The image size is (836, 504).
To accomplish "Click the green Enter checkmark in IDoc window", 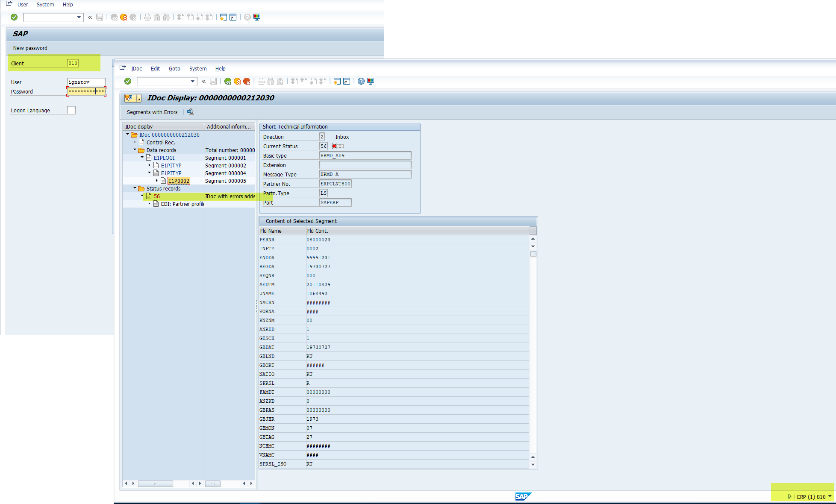I will point(128,81).
